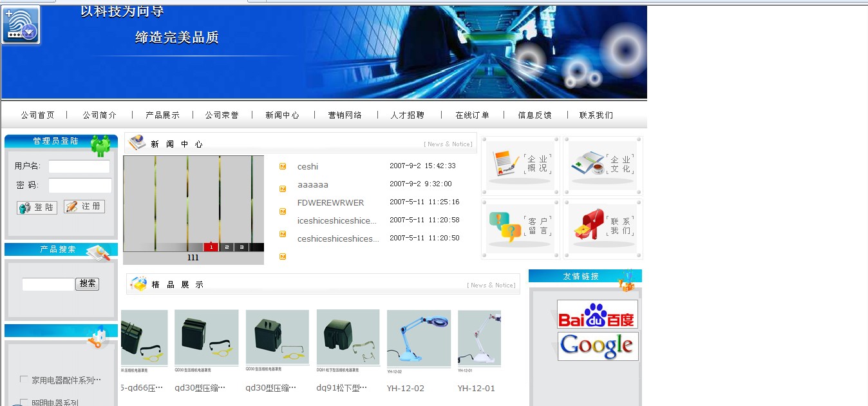Open 信息反馈 in the navigation bar

click(x=534, y=115)
